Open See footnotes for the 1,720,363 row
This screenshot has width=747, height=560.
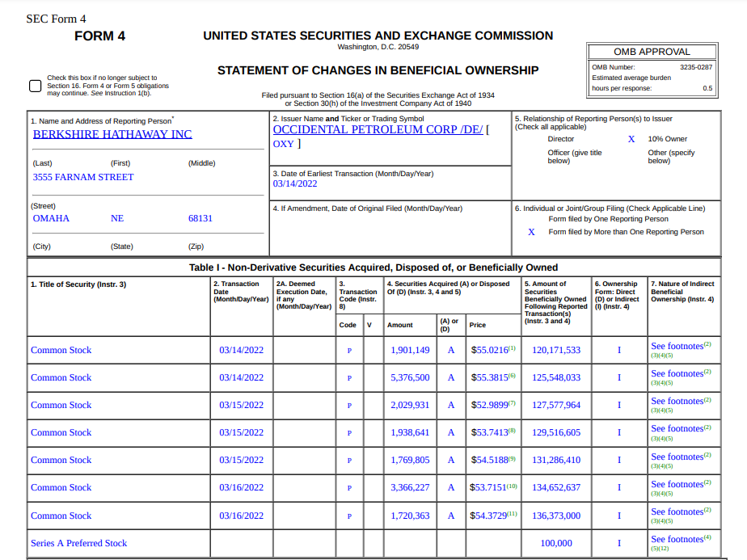coord(677,512)
